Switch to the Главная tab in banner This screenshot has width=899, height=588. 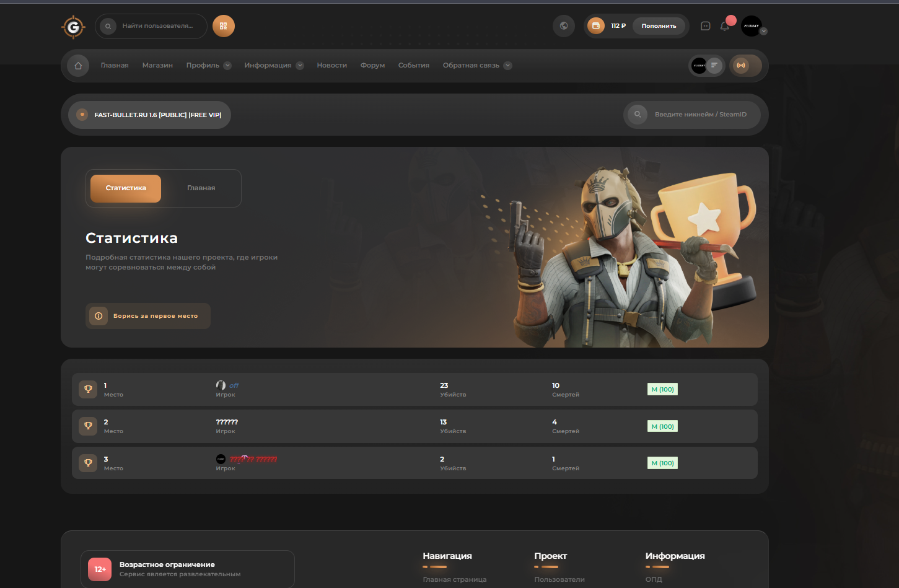click(201, 188)
